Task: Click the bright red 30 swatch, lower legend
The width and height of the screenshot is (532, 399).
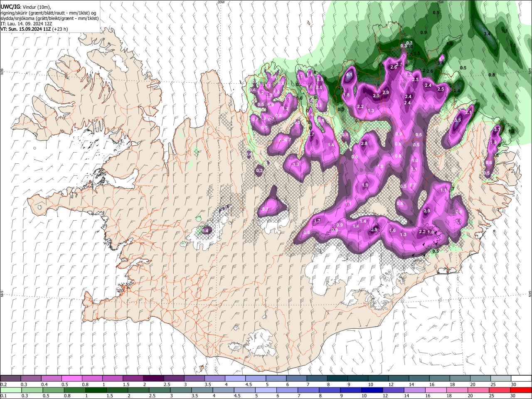Action: coord(521,390)
